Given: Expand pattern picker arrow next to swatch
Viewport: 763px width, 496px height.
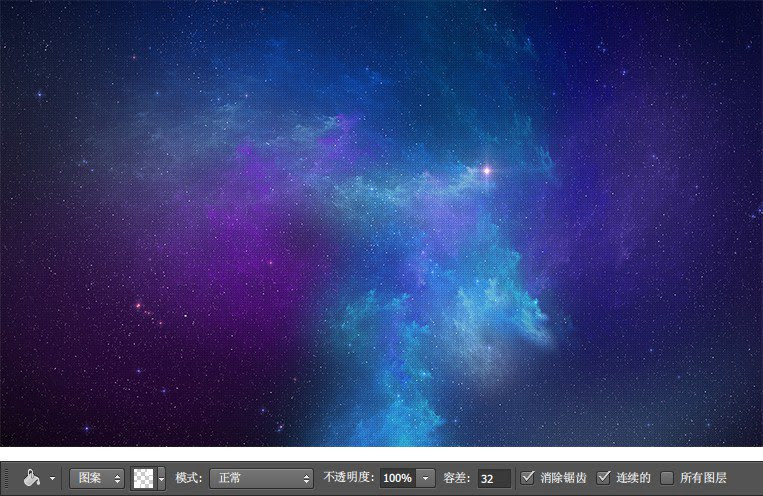Looking at the screenshot, I should coord(162,478).
